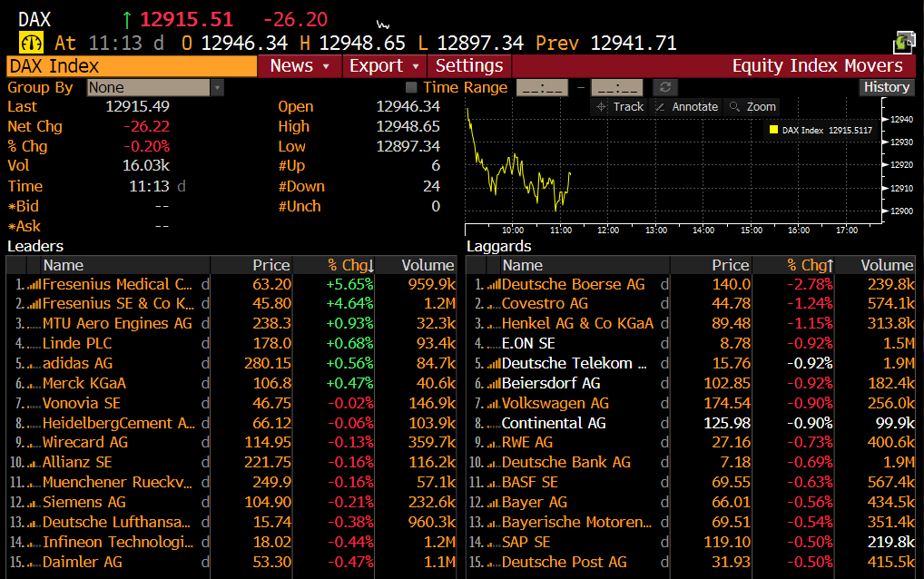Click the bar chart icon for Fresenius Medical Care
This screenshot has width=924, height=579.
[x=34, y=285]
